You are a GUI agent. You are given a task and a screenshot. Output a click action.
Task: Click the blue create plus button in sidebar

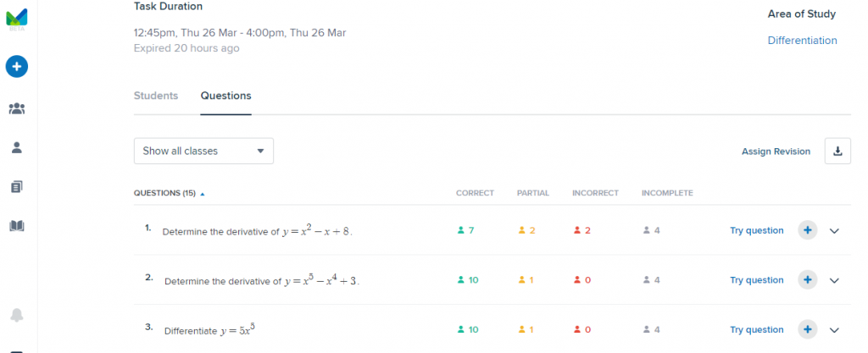point(17,65)
